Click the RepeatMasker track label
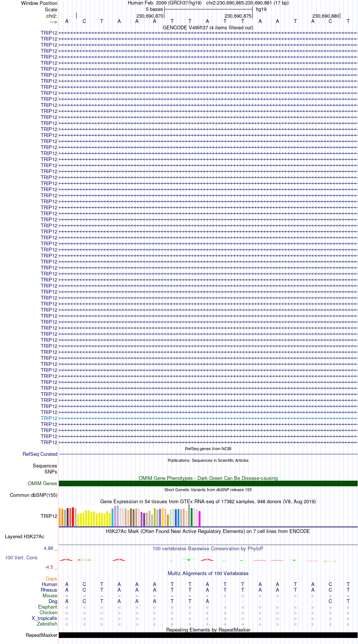 pos(41,635)
